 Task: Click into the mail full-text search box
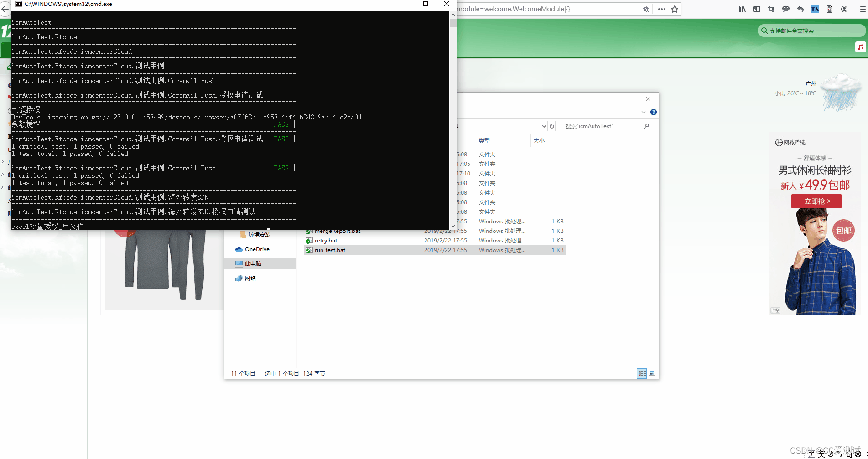[812, 31]
